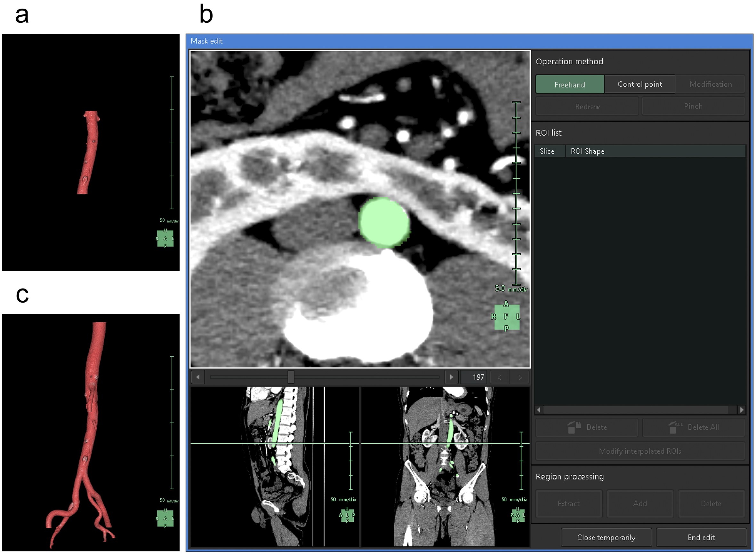
Task: Click Extract under Region processing
Action: [x=569, y=503]
